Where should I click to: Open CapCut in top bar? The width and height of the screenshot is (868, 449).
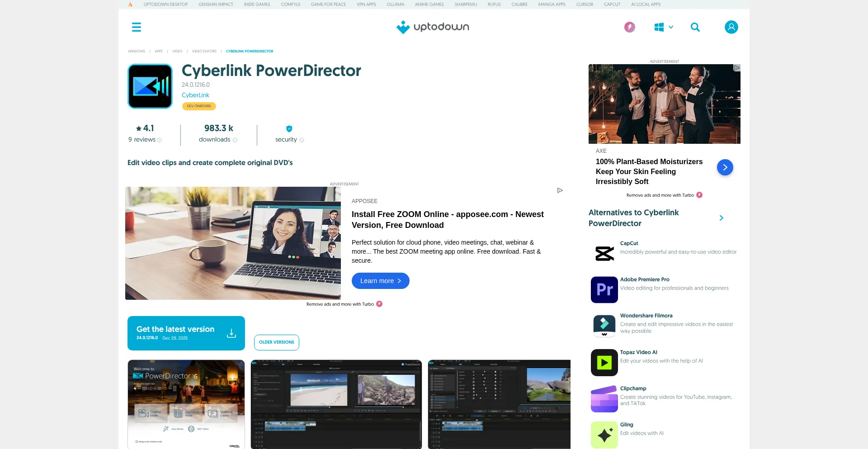pos(613,5)
